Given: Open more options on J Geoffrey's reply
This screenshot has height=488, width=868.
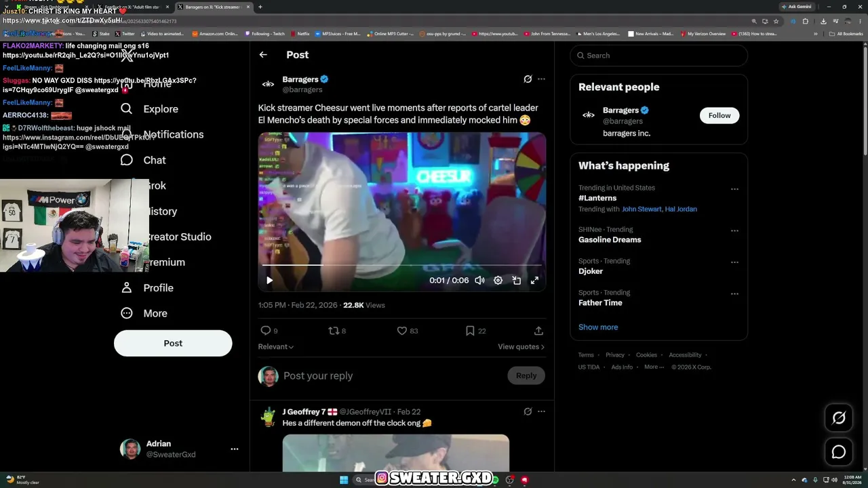Looking at the screenshot, I should pyautogui.click(x=541, y=411).
